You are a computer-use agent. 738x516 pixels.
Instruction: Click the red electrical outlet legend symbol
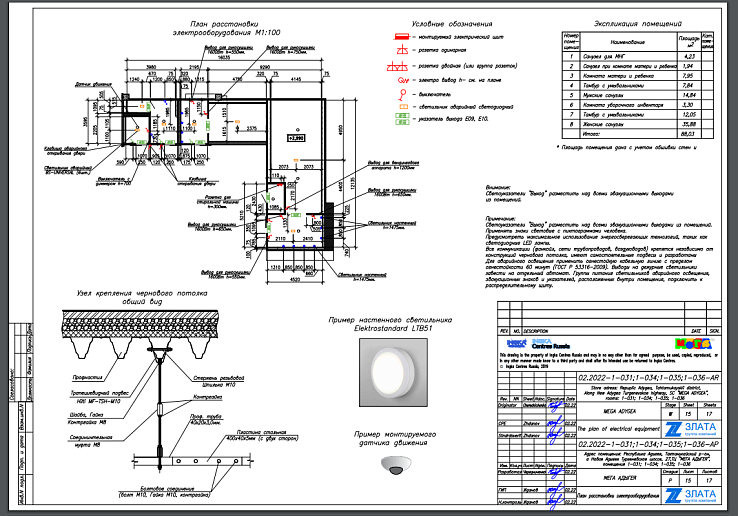coord(402,78)
